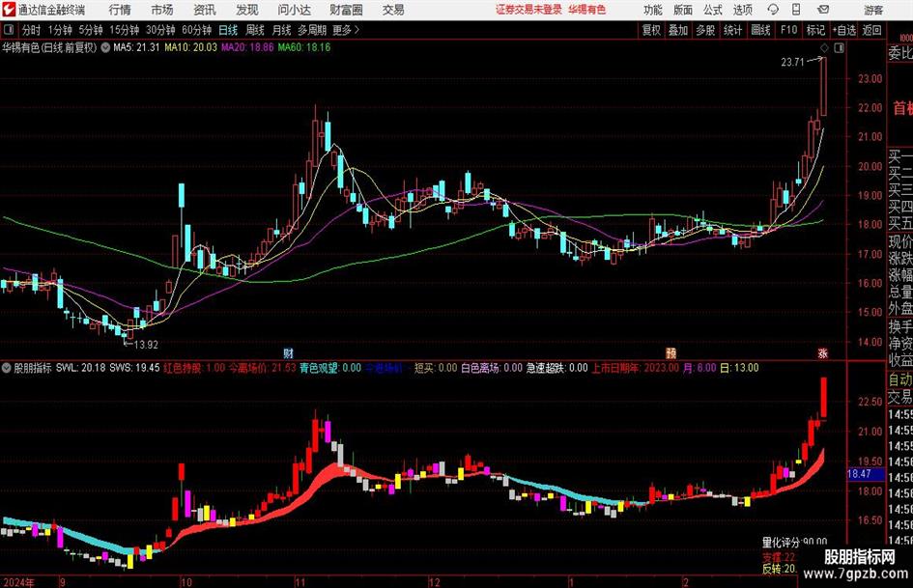Click the 叠加 overlay button
913x588 pixels.
click(678, 30)
